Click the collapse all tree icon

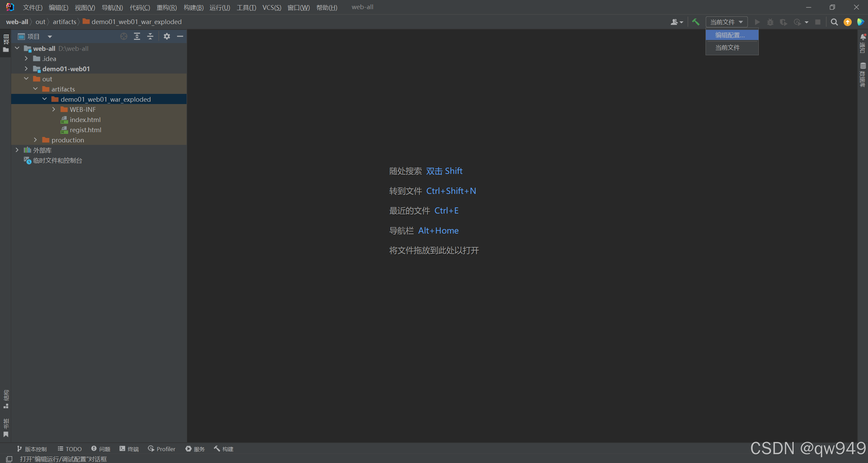[x=150, y=36]
